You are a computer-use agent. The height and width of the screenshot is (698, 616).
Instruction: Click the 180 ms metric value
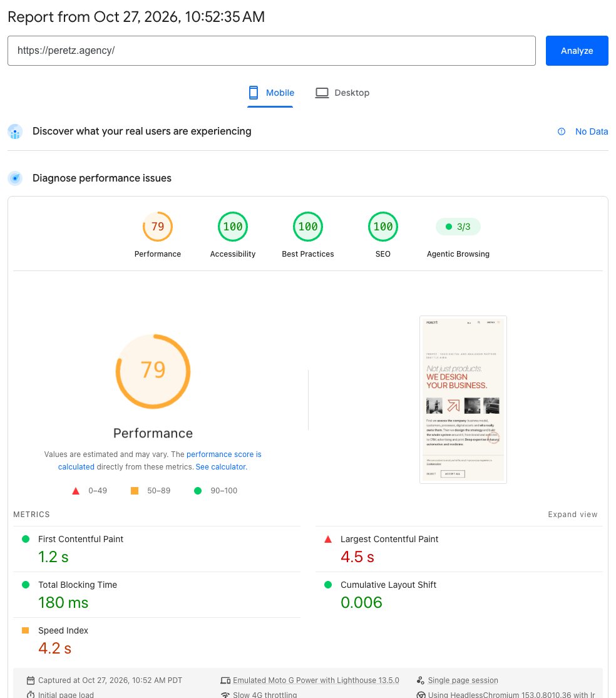[x=63, y=603]
